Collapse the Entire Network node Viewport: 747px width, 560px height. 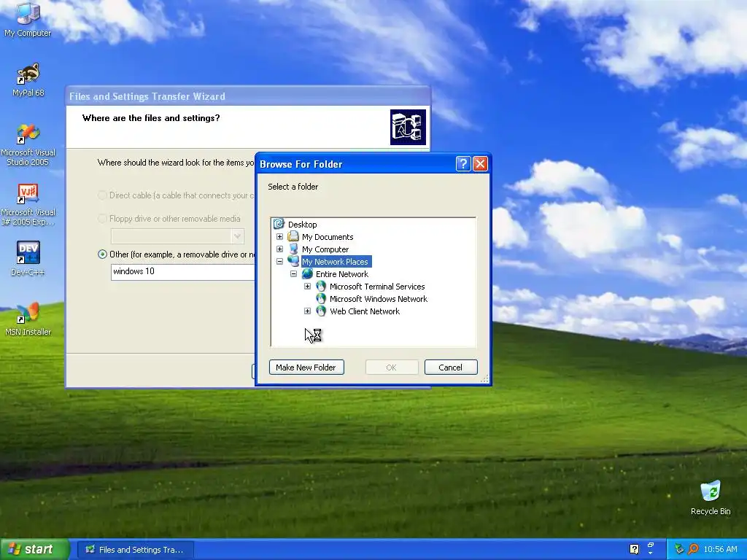tap(293, 273)
